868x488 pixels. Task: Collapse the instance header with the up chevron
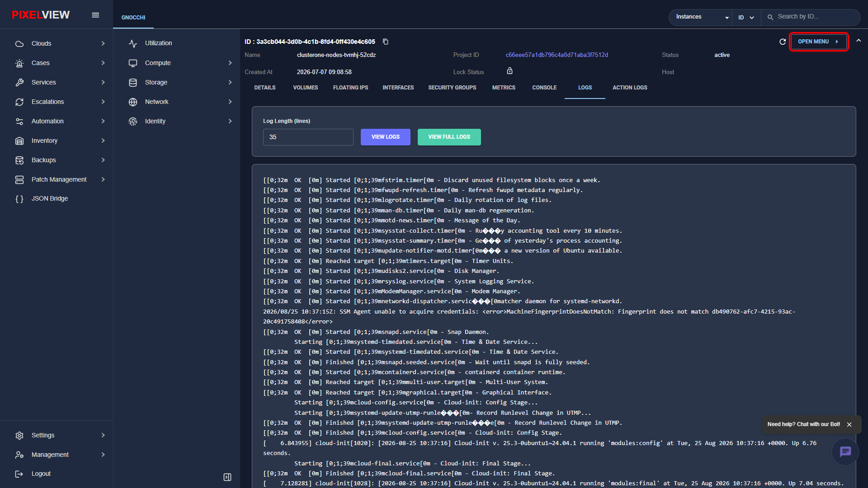(859, 41)
